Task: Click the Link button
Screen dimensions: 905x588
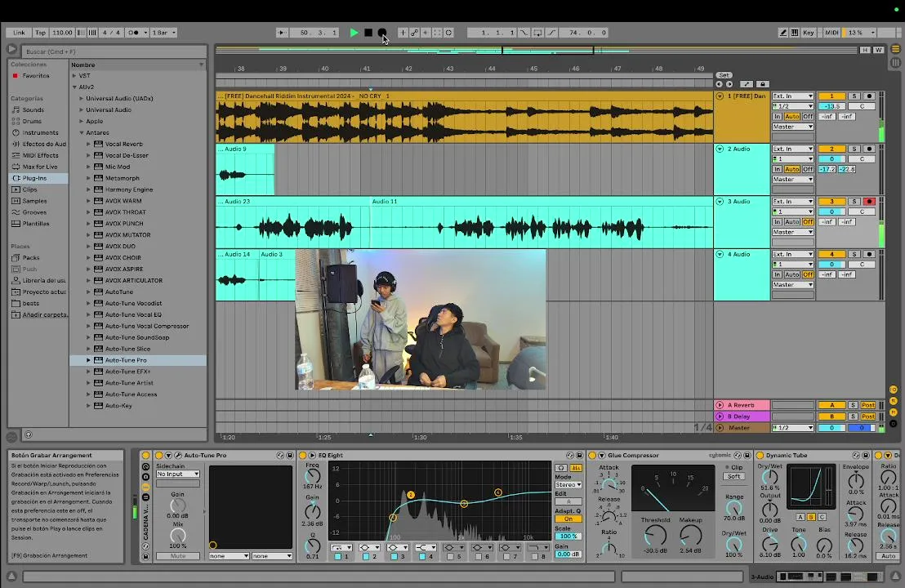Action: (x=19, y=33)
